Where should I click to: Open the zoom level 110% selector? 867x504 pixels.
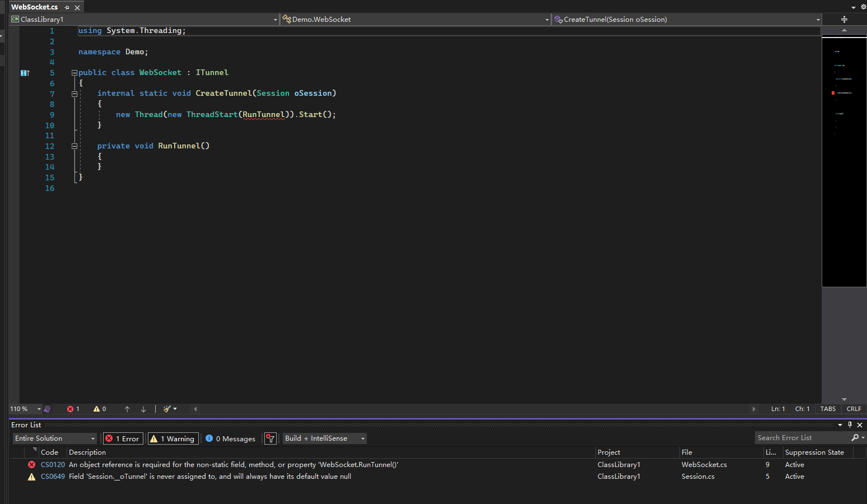coord(25,409)
